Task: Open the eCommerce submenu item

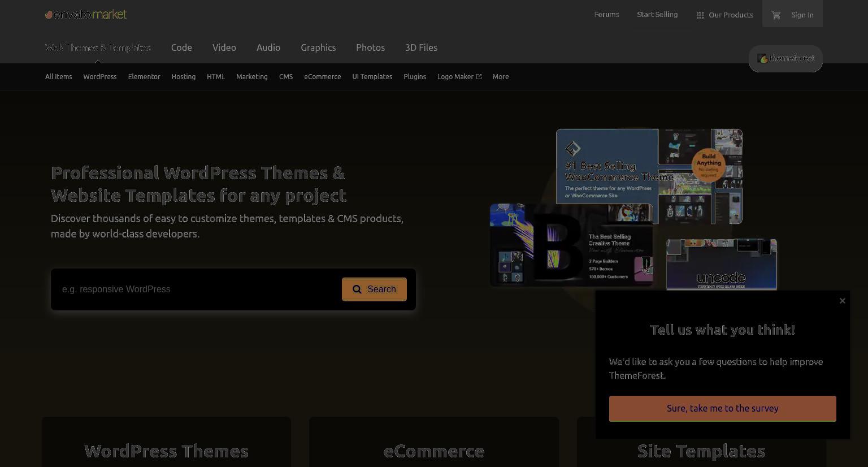Action: tap(323, 77)
